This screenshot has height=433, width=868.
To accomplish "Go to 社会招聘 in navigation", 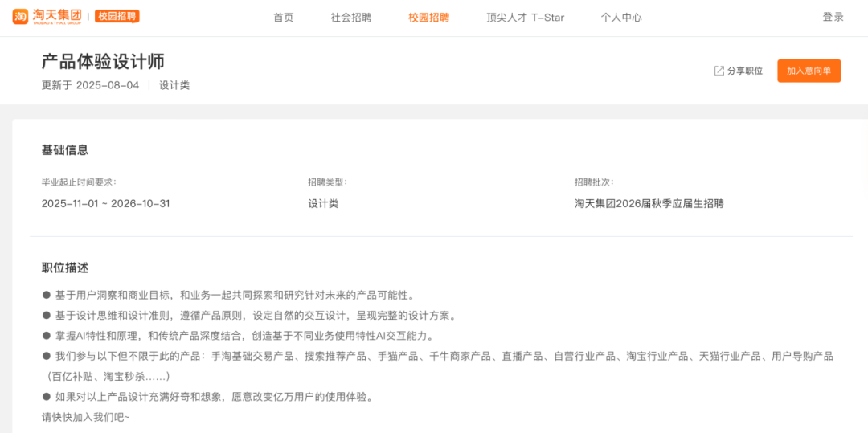I will [x=351, y=18].
